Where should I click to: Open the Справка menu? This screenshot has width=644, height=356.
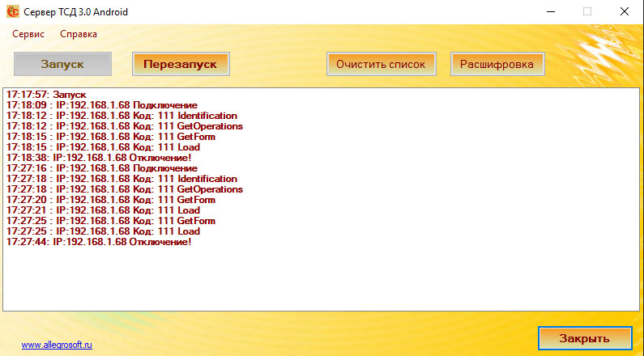tap(79, 34)
